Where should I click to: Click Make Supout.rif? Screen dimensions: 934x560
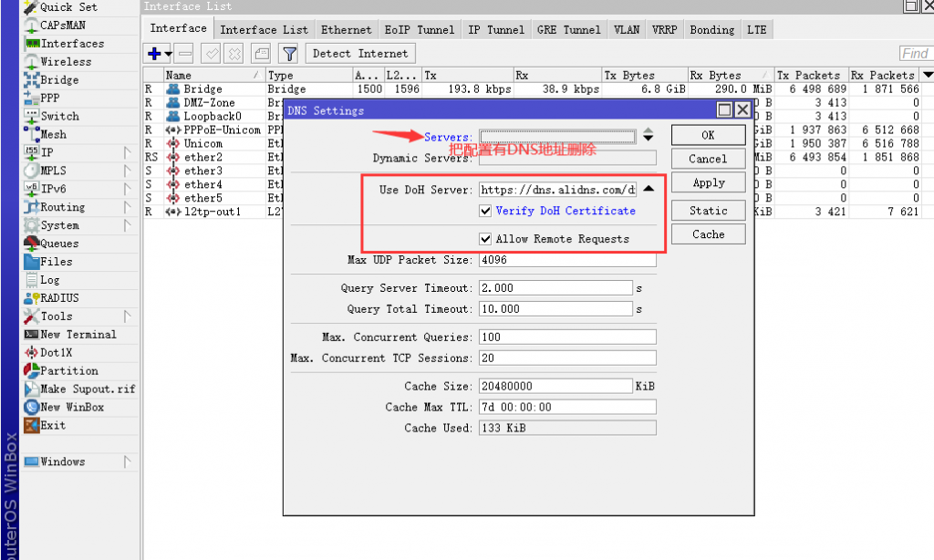pos(79,389)
